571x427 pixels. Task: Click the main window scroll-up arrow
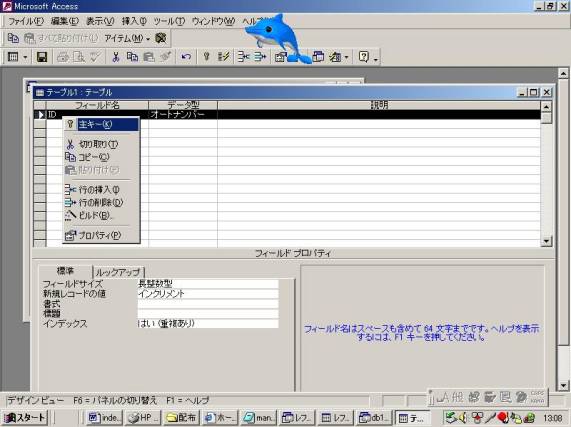pyautogui.click(x=563, y=74)
